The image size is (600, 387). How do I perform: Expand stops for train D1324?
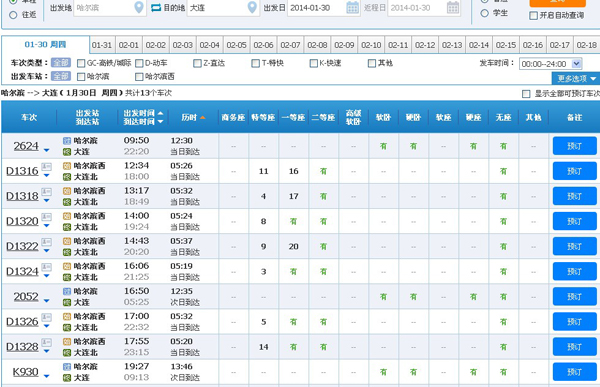point(46,276)
